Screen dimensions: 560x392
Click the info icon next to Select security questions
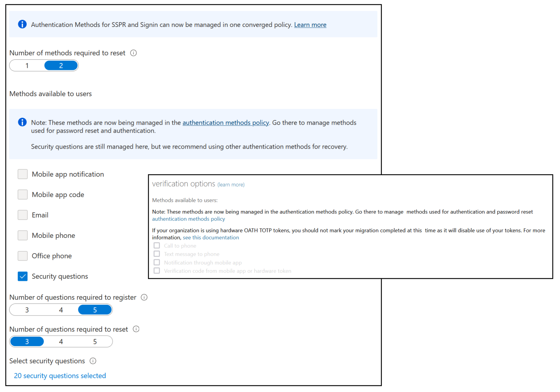(93, 361)
